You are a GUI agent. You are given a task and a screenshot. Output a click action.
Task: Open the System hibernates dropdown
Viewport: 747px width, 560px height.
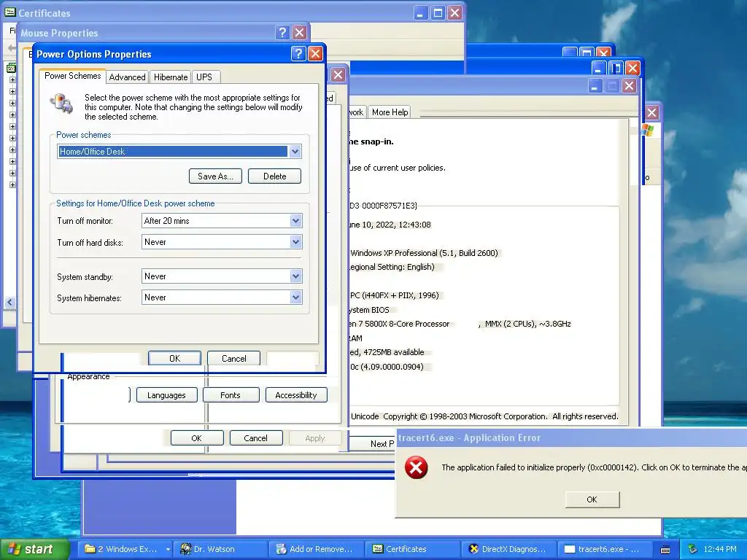point(295,297)
